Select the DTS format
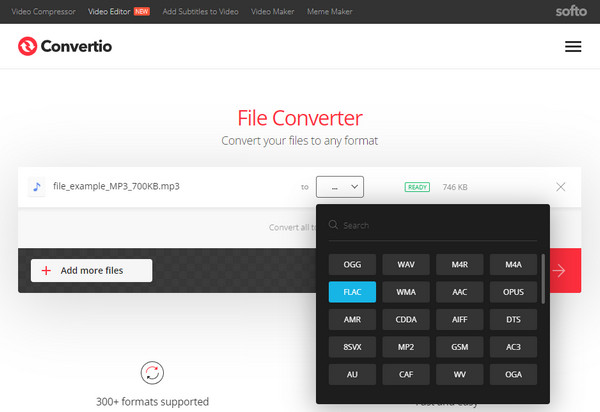 [x=514, y=319]
